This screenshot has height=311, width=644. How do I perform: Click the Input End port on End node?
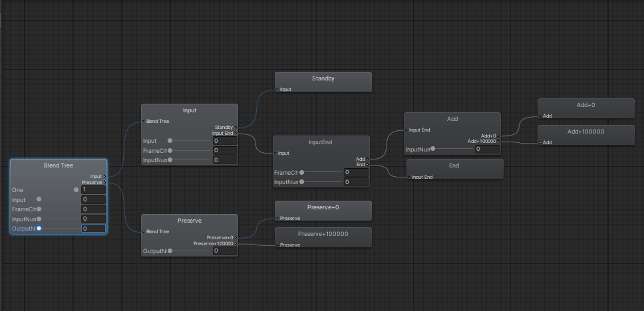click(409, 177)
